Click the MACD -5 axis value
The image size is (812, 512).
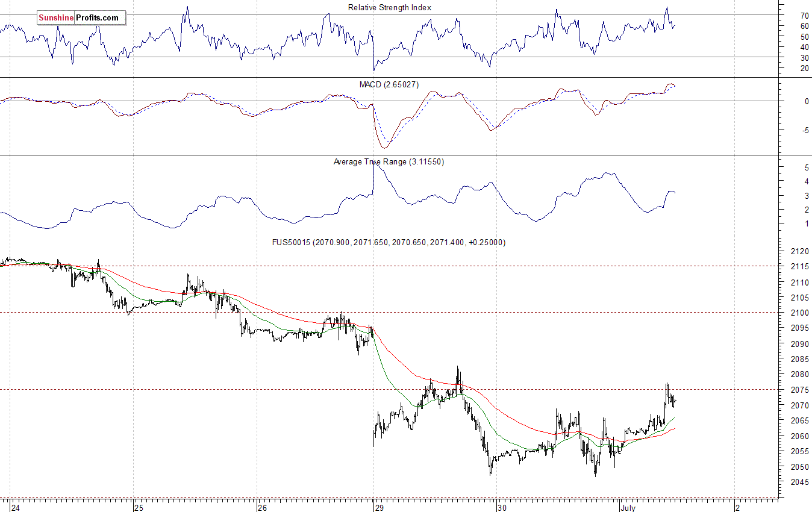[x=805, y=130]
